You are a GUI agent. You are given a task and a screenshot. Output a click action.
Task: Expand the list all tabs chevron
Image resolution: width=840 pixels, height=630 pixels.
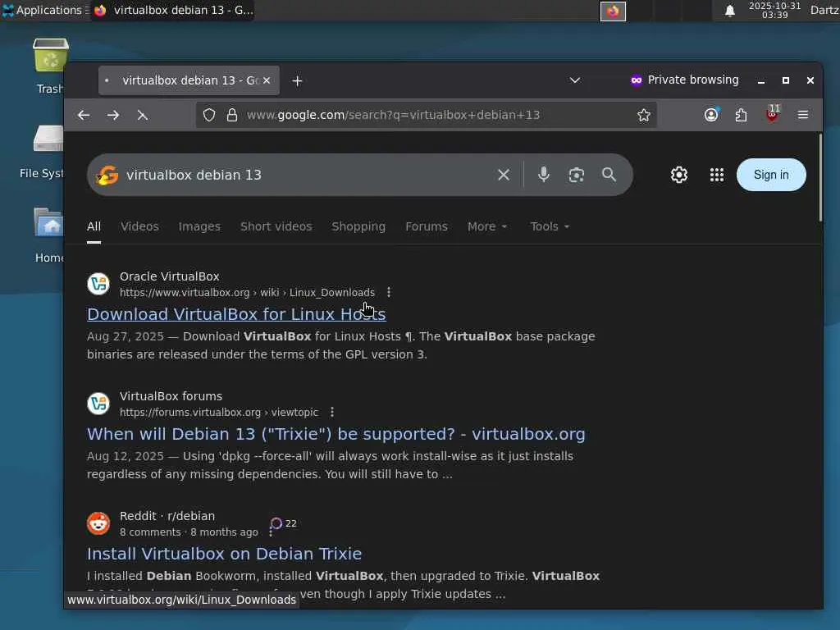point(575,80)
